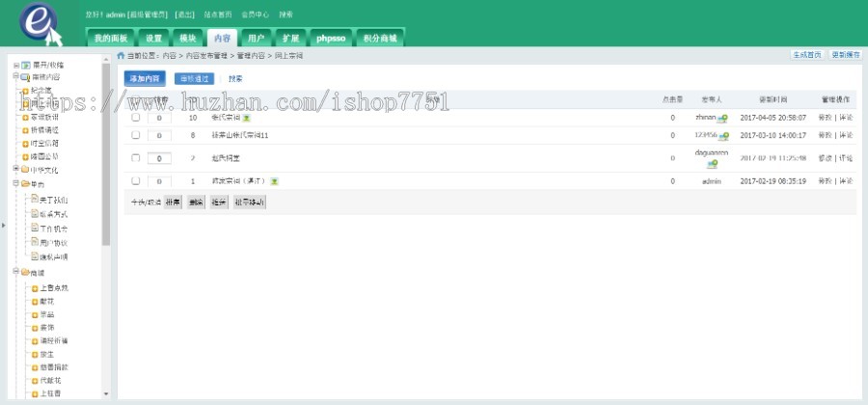Collapse the sidebar with left-edge arrow
Image resolution: width=868 pixels, height=405 pixels.
coord(3,226)
